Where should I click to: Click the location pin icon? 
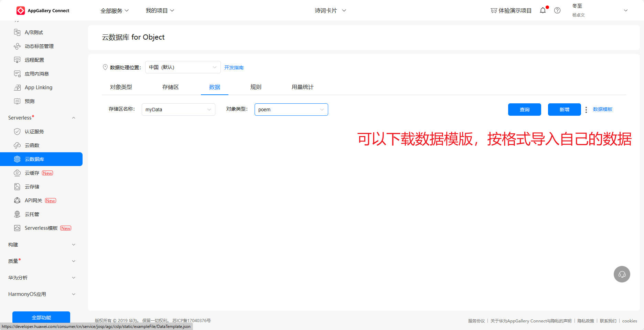(105, 67)
